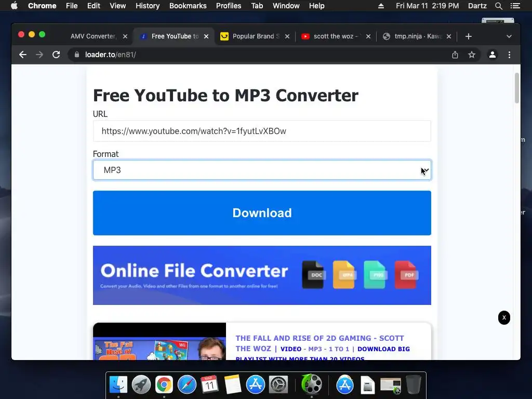
Task: Open the film reel converter app in dock
Action: [312, 384]
